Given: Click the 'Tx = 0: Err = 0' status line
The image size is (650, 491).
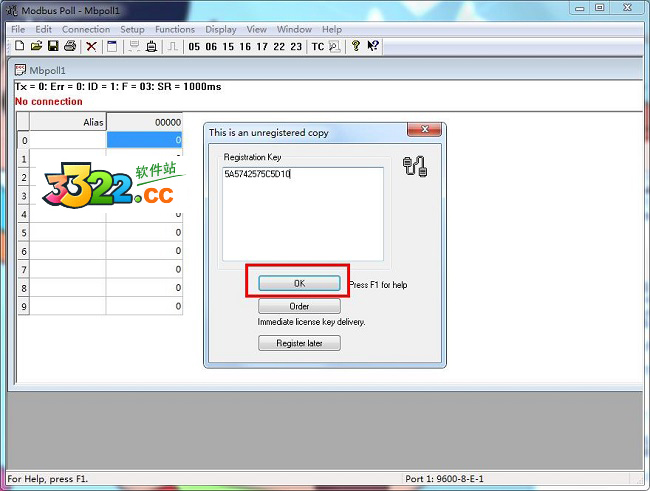Looking at the screenshot, I should 118,87.
